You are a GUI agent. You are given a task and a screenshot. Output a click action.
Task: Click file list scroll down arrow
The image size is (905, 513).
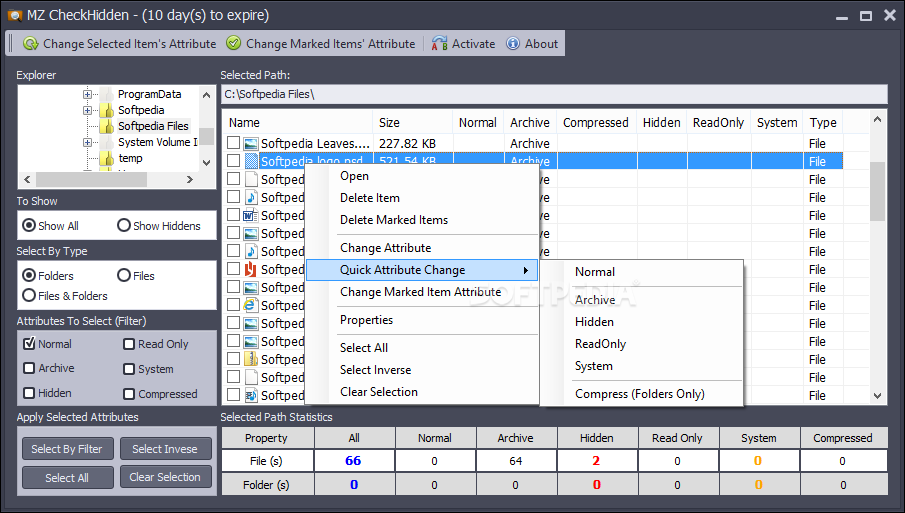tap(877, 396)
